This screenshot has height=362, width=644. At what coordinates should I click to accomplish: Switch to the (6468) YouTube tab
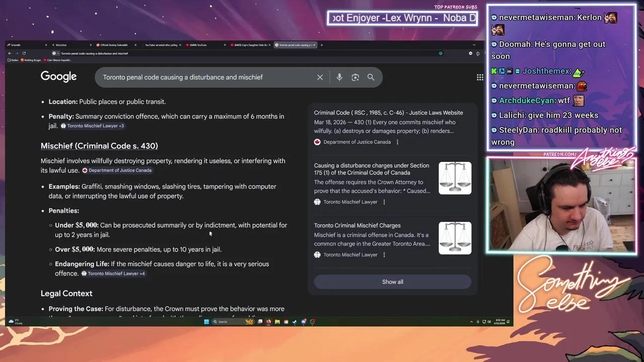[206, 45]
